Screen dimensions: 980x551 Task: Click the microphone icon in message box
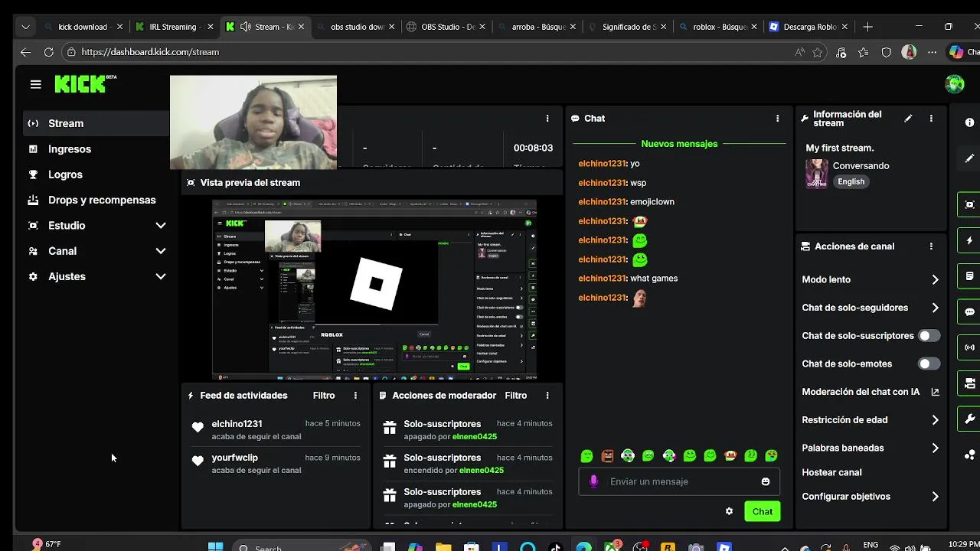coord(593,481)
